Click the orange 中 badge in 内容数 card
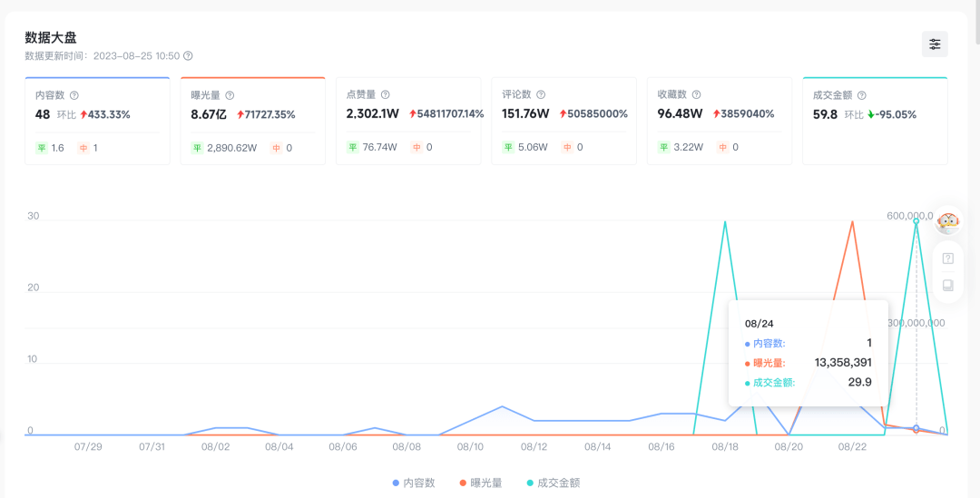 pos(83,148)
